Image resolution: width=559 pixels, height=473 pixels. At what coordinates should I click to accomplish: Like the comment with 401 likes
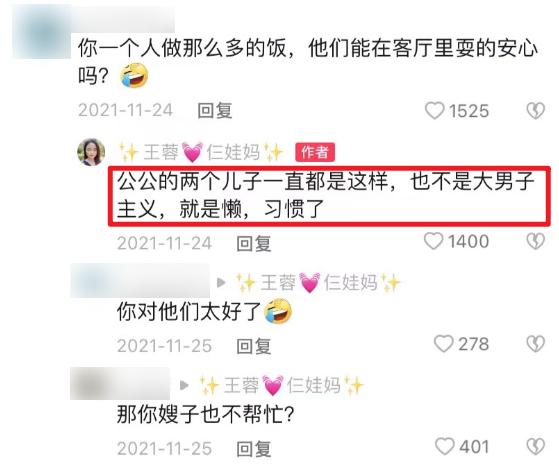(445, 447)
